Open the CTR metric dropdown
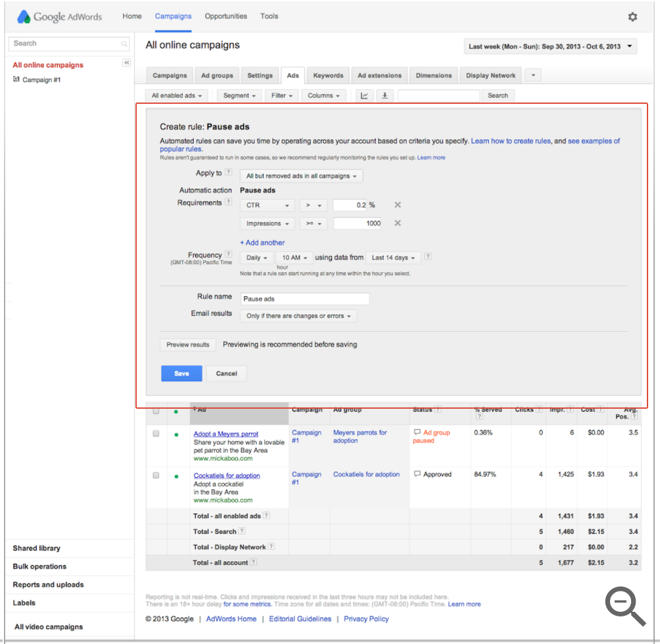Screen dimensions: 660x644 268,205
